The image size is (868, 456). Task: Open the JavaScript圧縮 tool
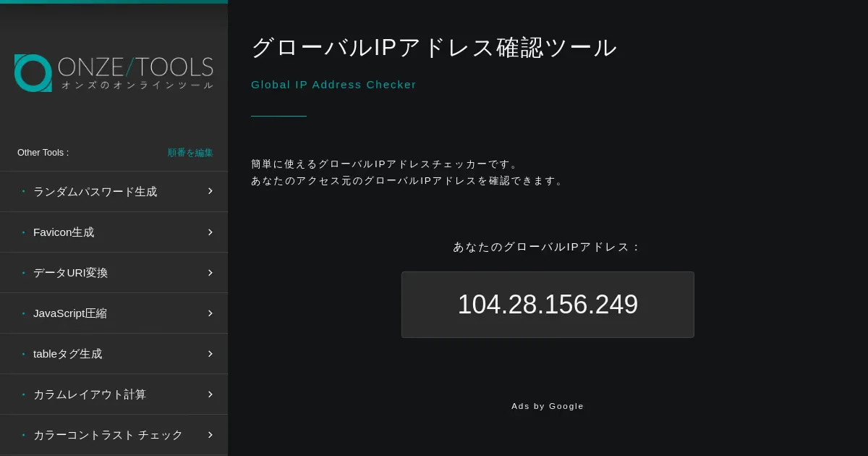(70, 313)
